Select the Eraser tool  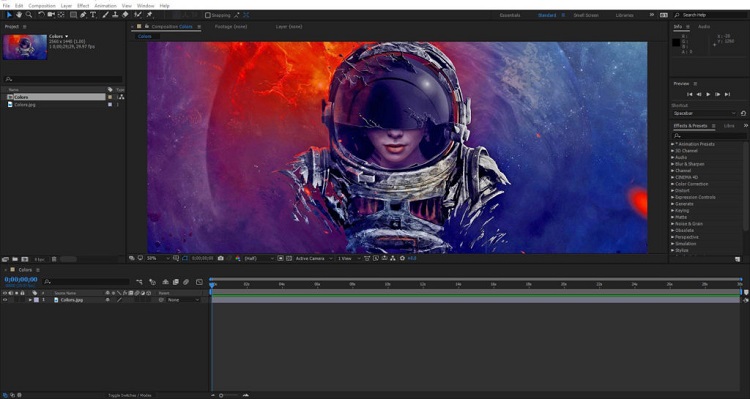[125, 15]
